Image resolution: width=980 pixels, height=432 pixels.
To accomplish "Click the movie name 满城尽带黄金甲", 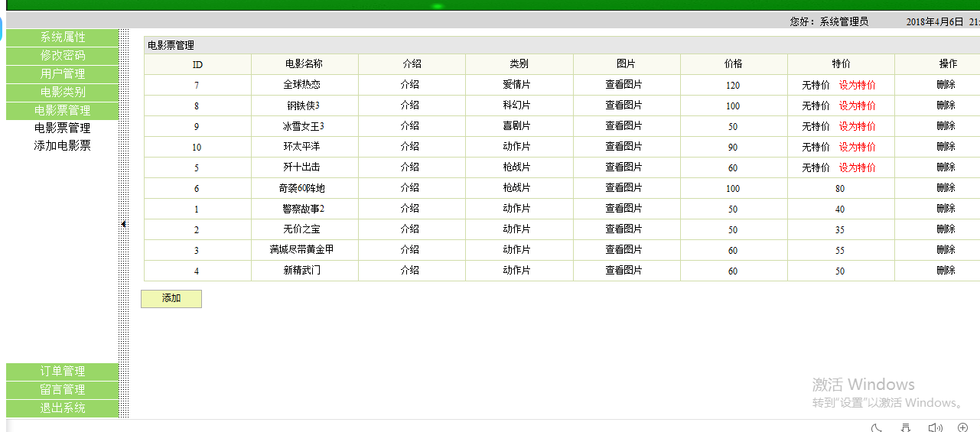I will pyautogui.click(x=302, y=250).
